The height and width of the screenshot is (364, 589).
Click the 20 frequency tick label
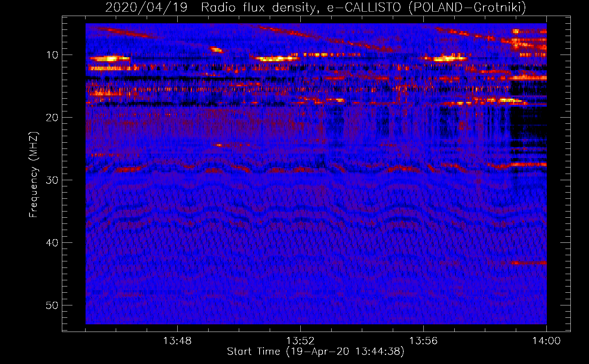(52, 118)
